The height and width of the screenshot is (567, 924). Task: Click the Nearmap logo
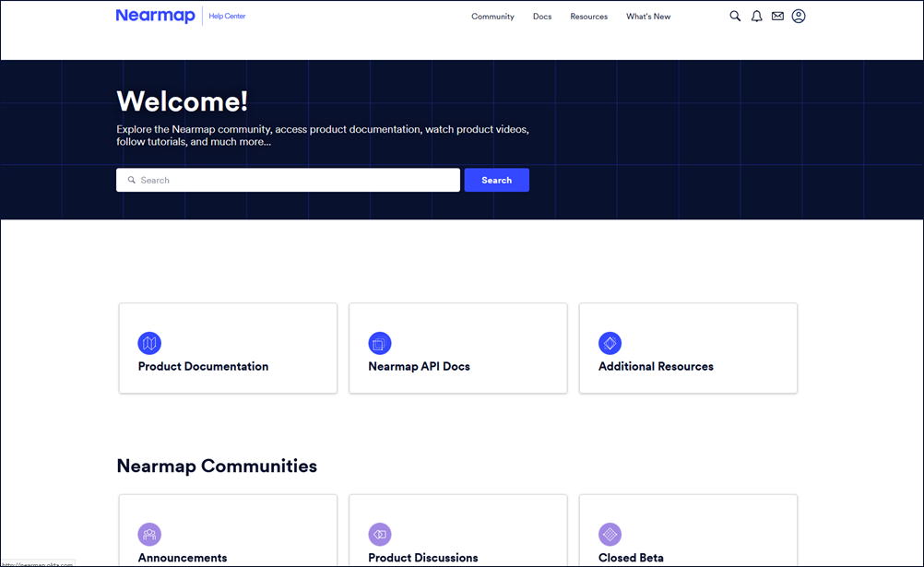point(156,16)
